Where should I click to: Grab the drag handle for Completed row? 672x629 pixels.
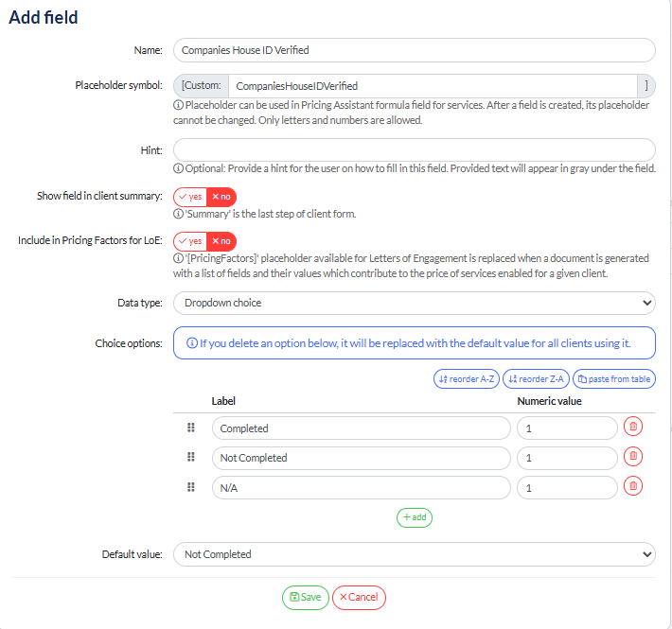tap(191, 428)
